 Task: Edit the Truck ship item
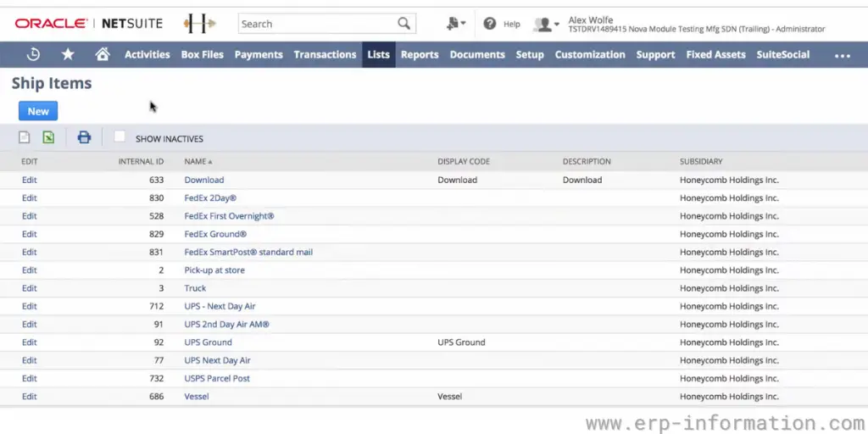(30, 288)
